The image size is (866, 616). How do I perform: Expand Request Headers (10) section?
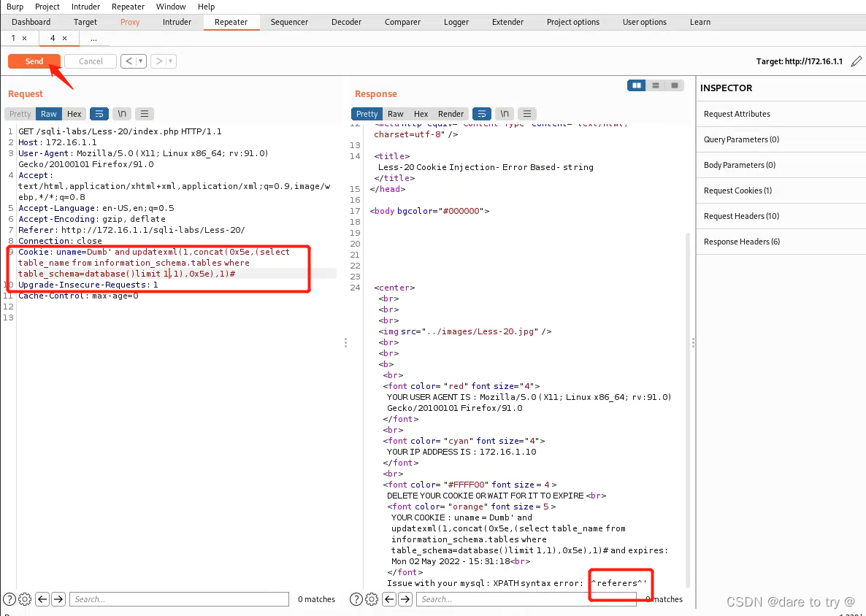click(781, 216)
